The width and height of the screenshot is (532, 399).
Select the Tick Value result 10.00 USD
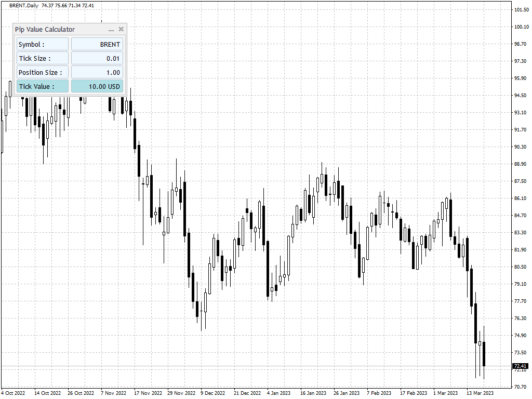[x=97, y=86]
